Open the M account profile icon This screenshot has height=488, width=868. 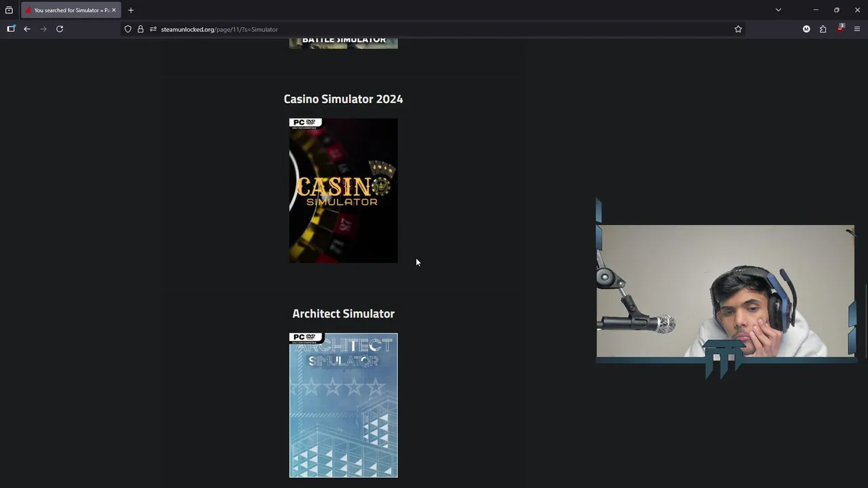tap(806, 29)
